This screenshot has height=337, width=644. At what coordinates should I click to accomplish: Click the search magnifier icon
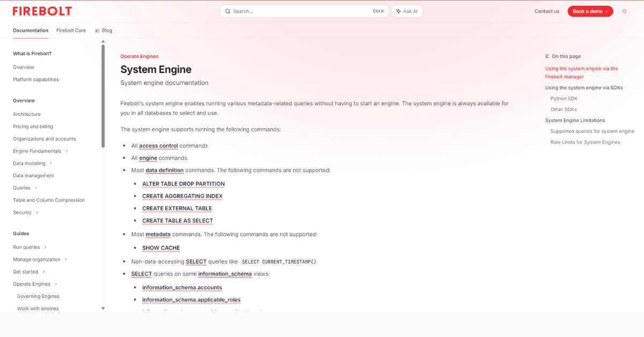pyautogui.click(x=228, y=11)
